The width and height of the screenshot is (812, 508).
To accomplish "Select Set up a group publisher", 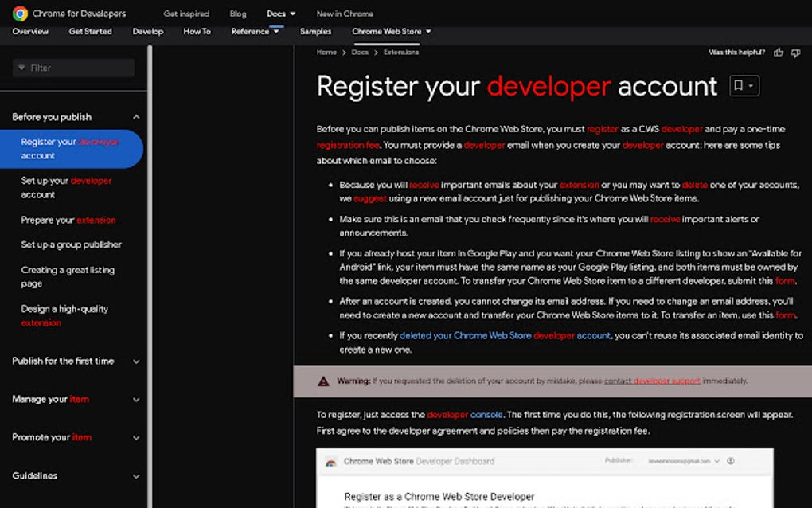I will click(x=71, y=244).
